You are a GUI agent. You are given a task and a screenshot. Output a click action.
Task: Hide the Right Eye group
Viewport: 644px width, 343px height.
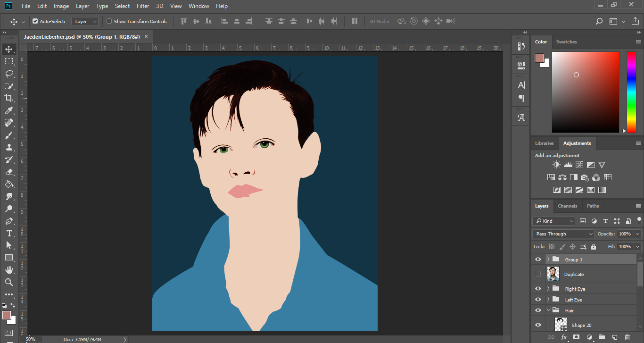click(538, 289)
